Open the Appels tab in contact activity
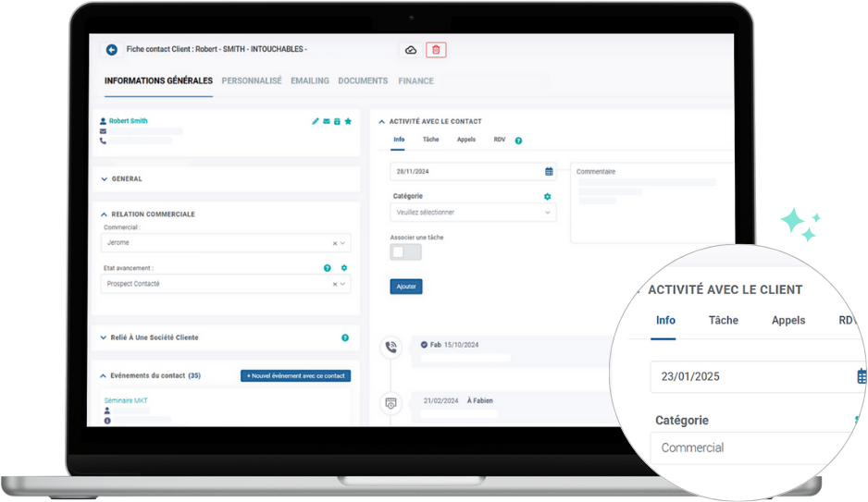This screenshot has height=502, width=868. click(465, 140)
